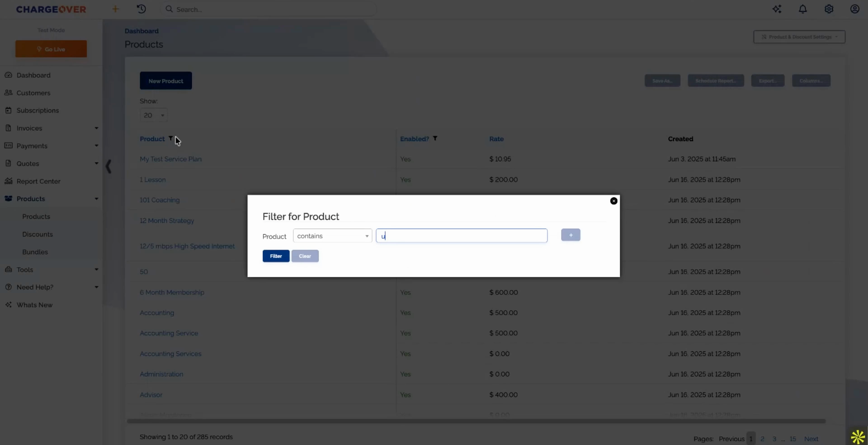The width and height of the screenshot is (868, 445).
Task: Open Discounts submenu item
Action: click(x=37, y=234)
